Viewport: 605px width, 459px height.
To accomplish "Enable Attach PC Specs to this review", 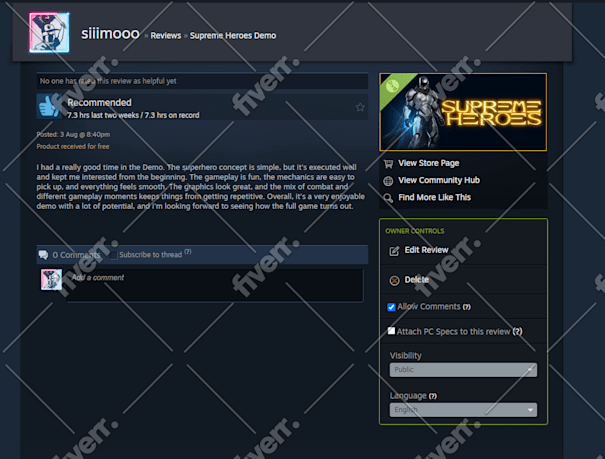I will tap(391, 331).
